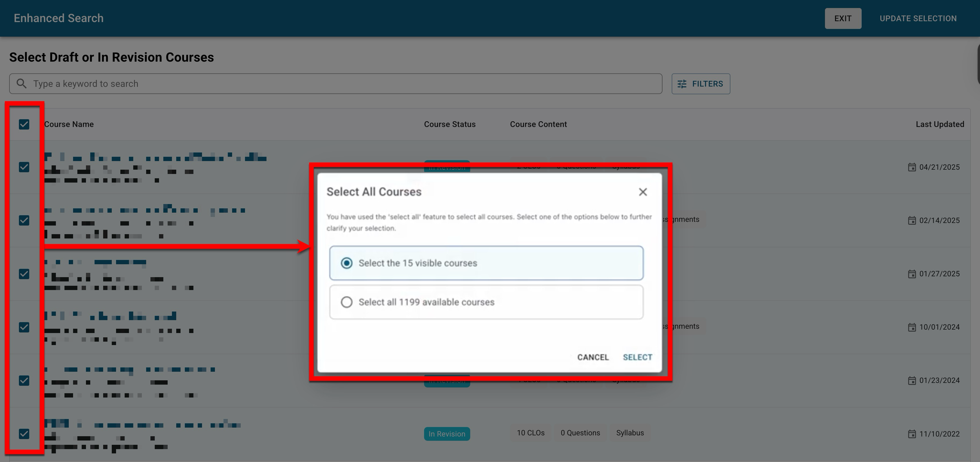The height and width of the screenshot is (462, 980).
Task: Confirm with the Select button
Action: pyautogui.click(x=637, y=357)
